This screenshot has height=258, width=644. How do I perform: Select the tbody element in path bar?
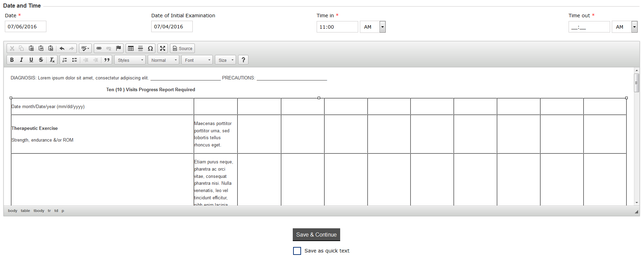click(39, 211)
